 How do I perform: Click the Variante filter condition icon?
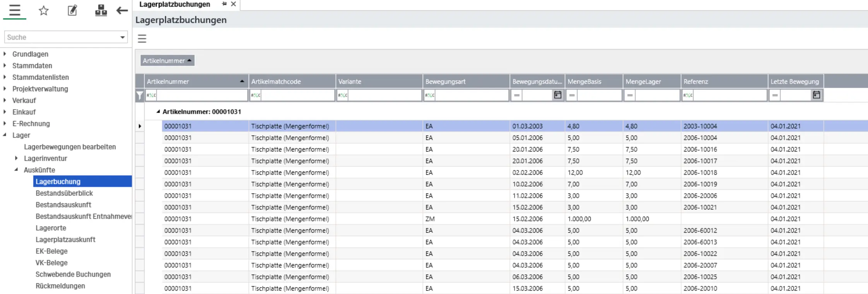tap(343, 95)
